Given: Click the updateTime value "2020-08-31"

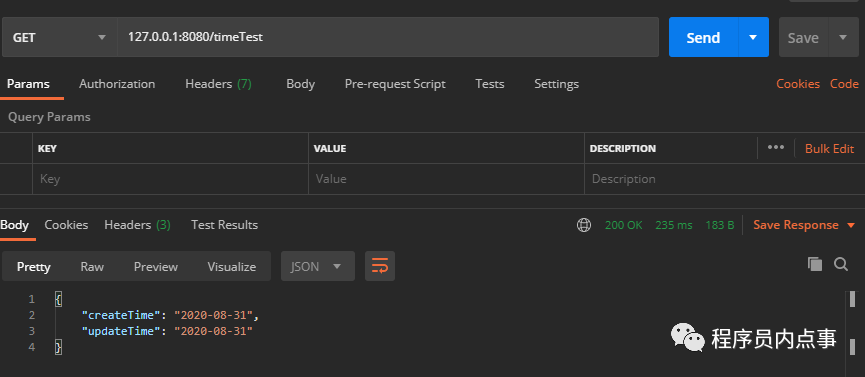Looking at the screenshot, I should [214, 331].
